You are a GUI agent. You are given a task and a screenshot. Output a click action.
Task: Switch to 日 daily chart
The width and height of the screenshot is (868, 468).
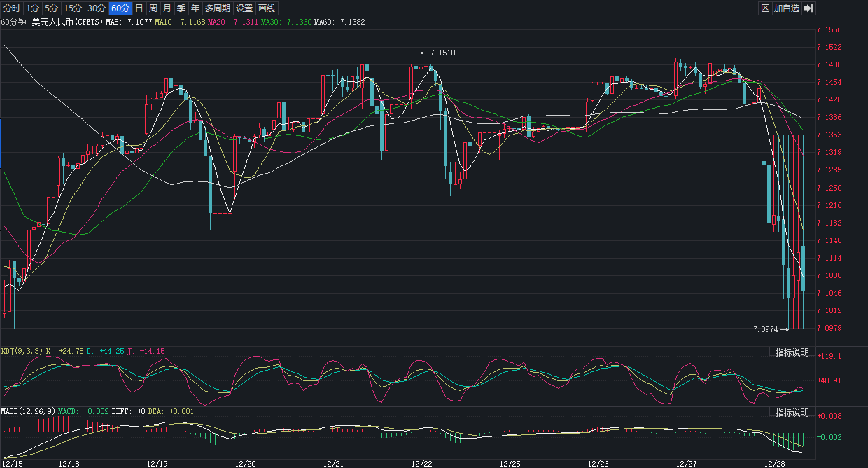pos(139,8)
